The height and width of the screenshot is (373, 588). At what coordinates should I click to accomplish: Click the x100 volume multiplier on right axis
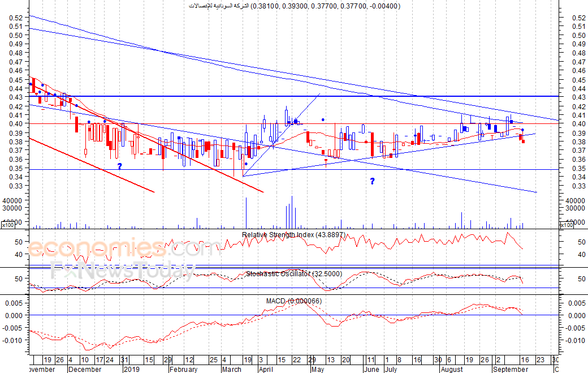[567, 225]
